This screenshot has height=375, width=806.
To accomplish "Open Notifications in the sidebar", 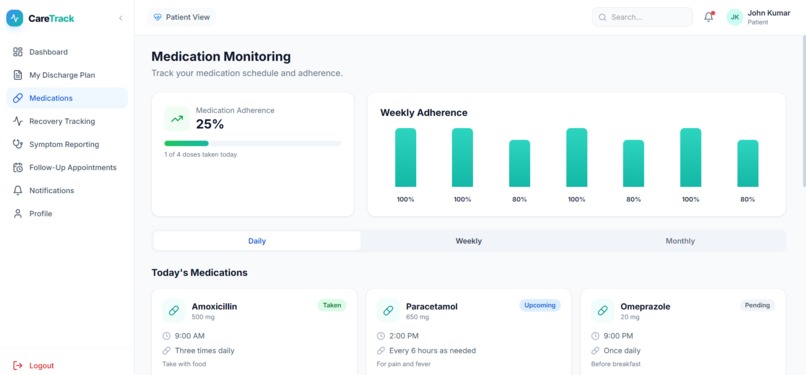I will point(67,191).
